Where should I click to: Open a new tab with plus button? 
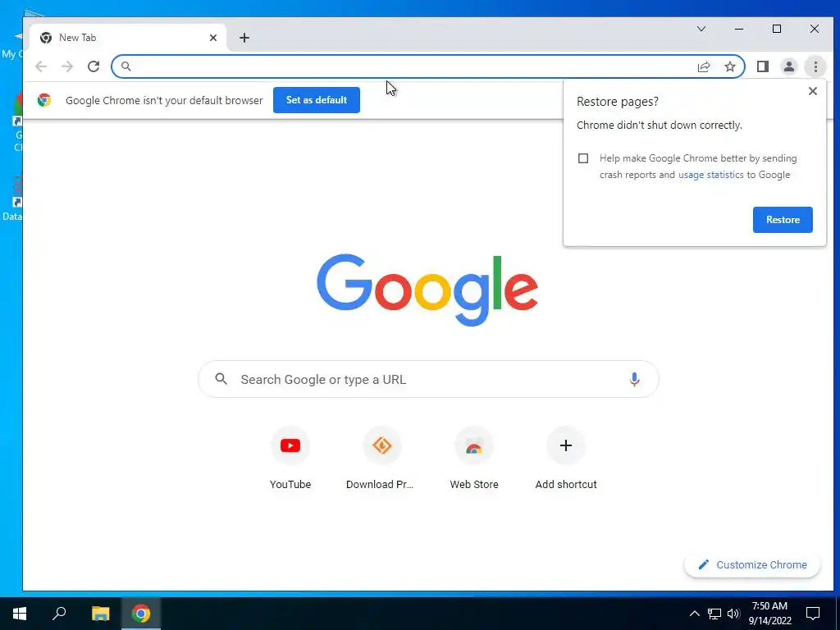244,38
